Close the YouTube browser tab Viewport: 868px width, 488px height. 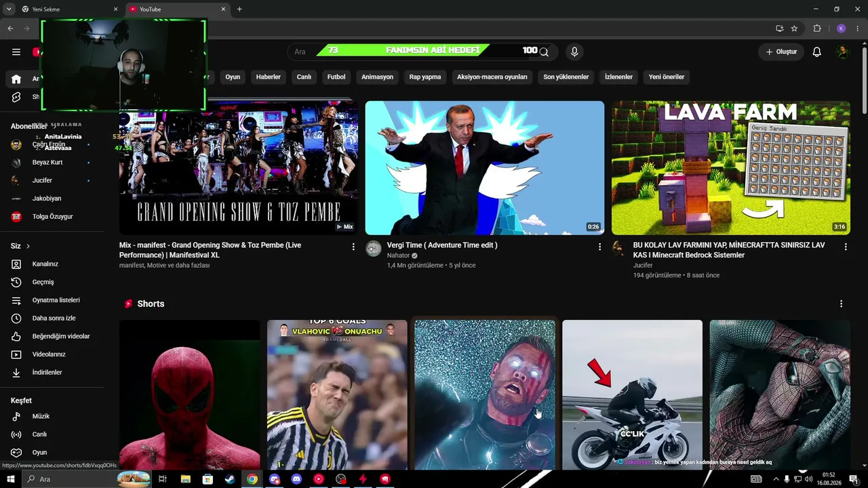tap(224, 9)
